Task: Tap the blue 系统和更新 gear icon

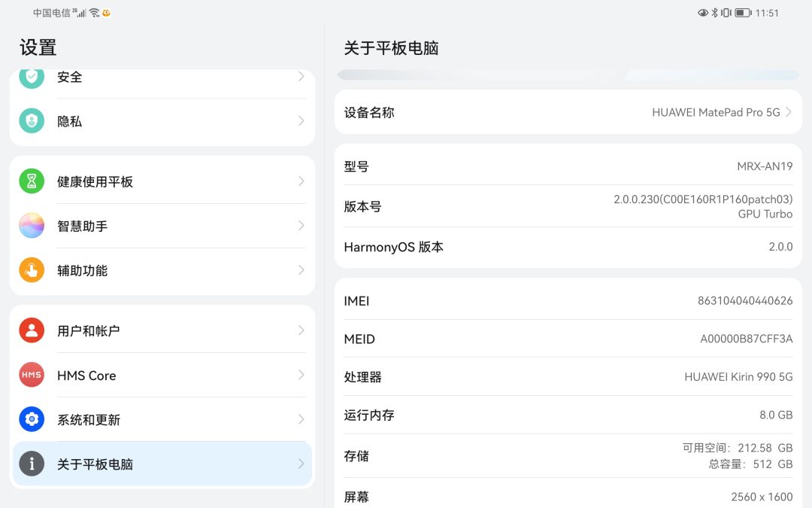Action: coord(32,419)
